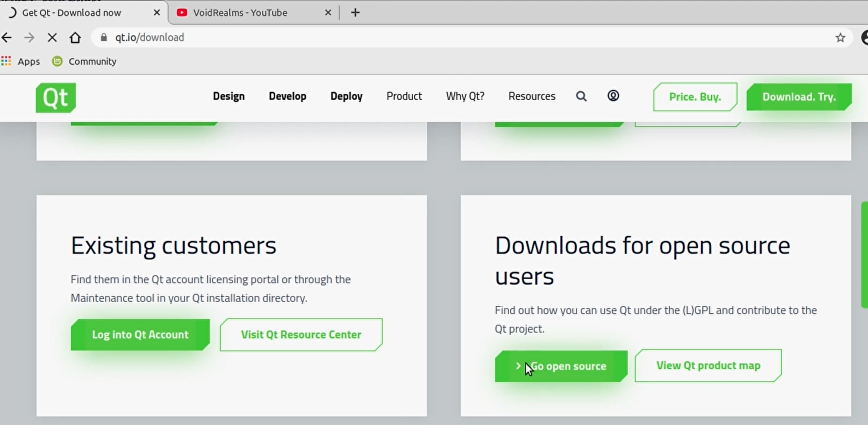Click Log into Qt Account button
The image size is (868, 425).
[140, 335]
